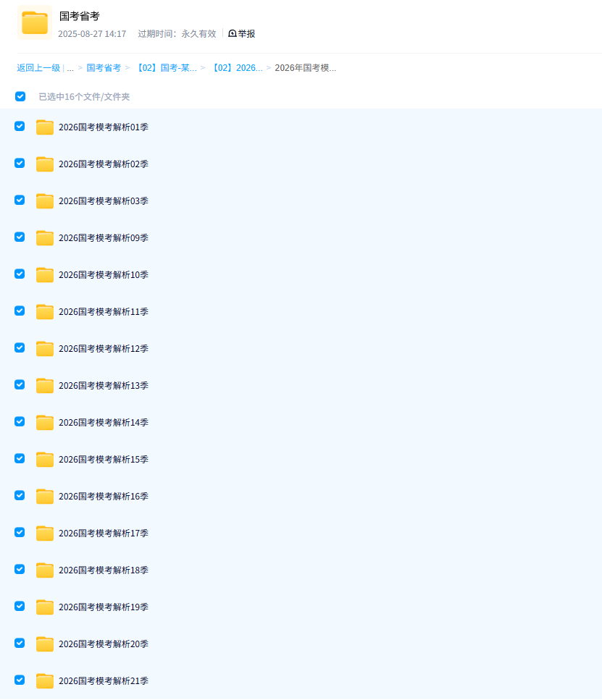
Task: Open folder icon for 2026国考模考解析03季
Action: click(x=45, y=201)
